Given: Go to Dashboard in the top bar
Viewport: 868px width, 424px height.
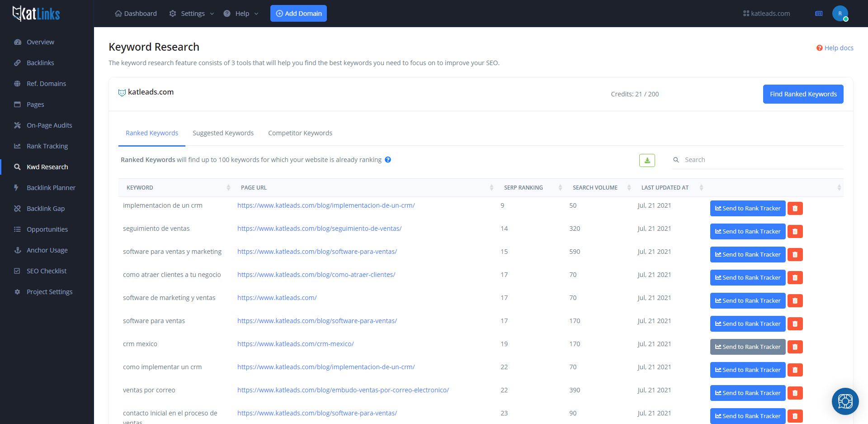Looking at the screenshot, I should [x=136, y=14].
